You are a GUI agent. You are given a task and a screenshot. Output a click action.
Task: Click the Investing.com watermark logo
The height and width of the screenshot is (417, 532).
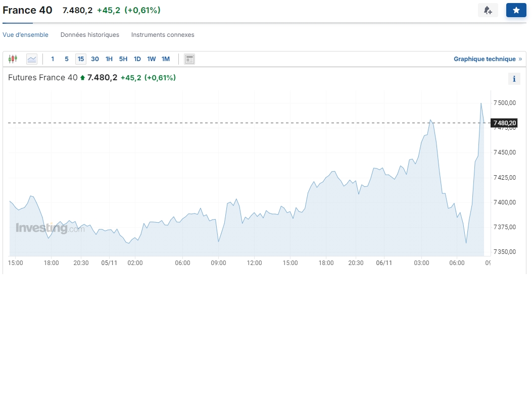click(50, 228)
